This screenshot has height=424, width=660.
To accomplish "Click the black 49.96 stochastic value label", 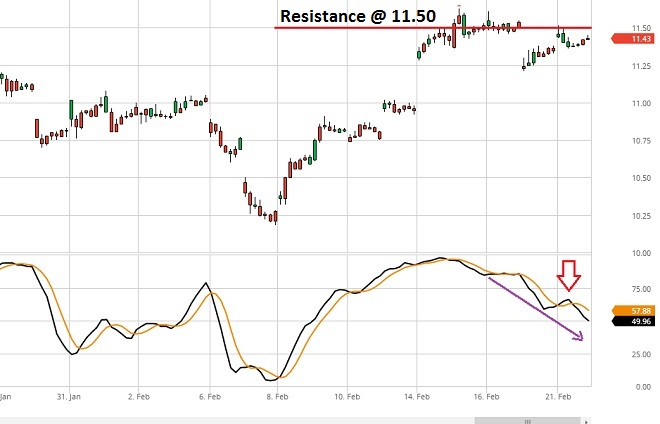I will click(633, 321).
